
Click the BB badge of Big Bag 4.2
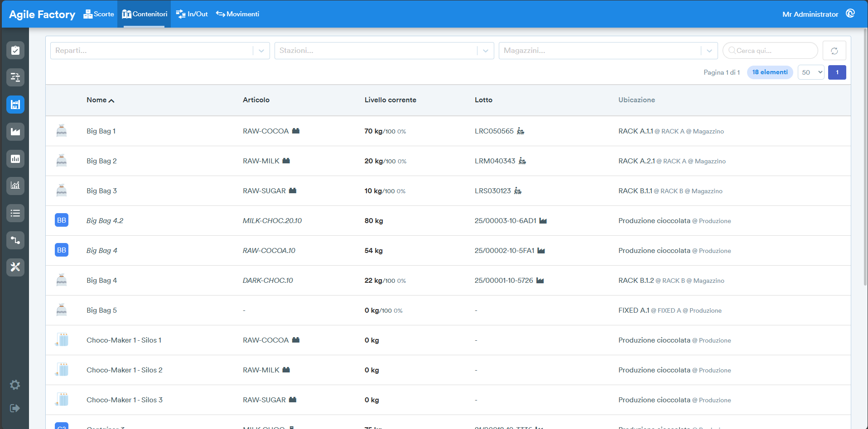point(62,220)
